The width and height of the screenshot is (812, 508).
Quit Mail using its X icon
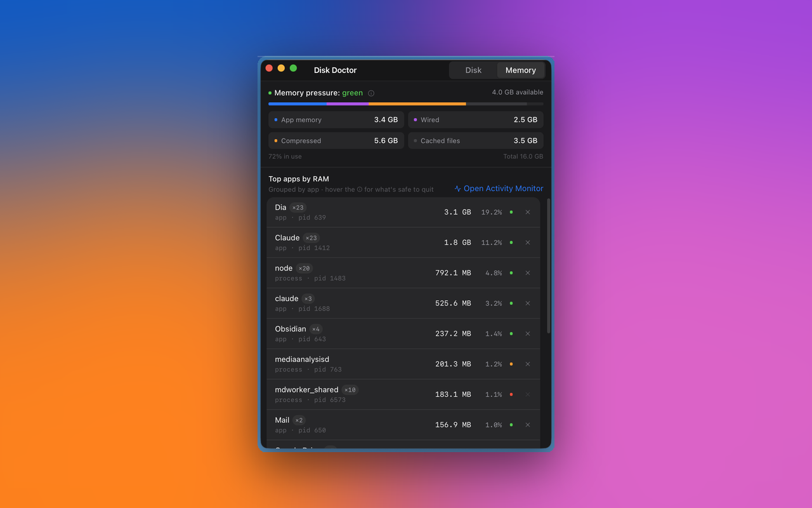pyautogui.click(x=528, y=425)
